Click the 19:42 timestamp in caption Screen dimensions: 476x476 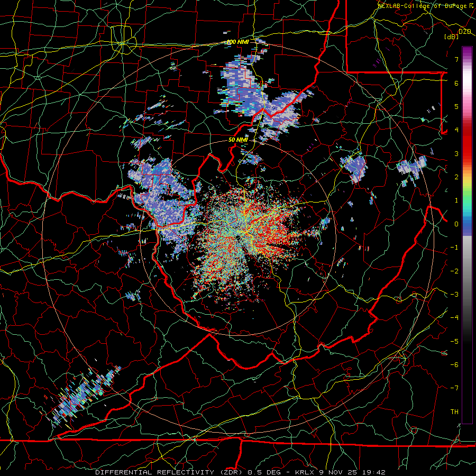tap(373, 472)
